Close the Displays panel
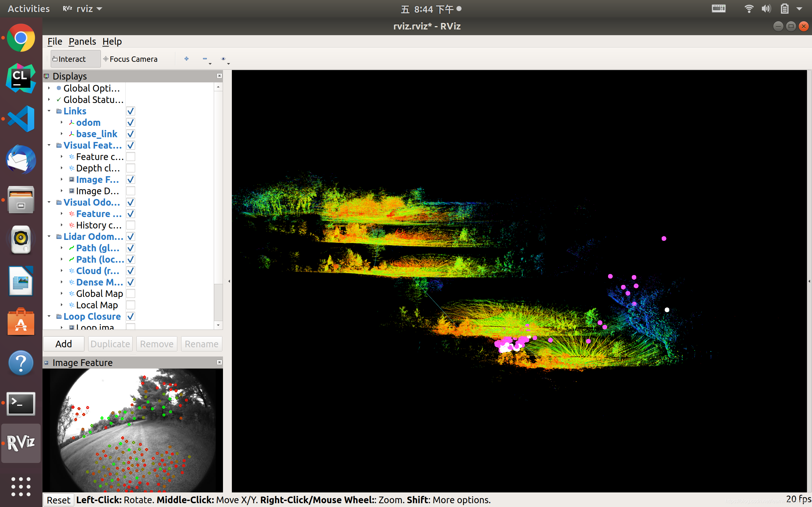Viewport: 812px width, 507px height. click(x=219, y=76)
